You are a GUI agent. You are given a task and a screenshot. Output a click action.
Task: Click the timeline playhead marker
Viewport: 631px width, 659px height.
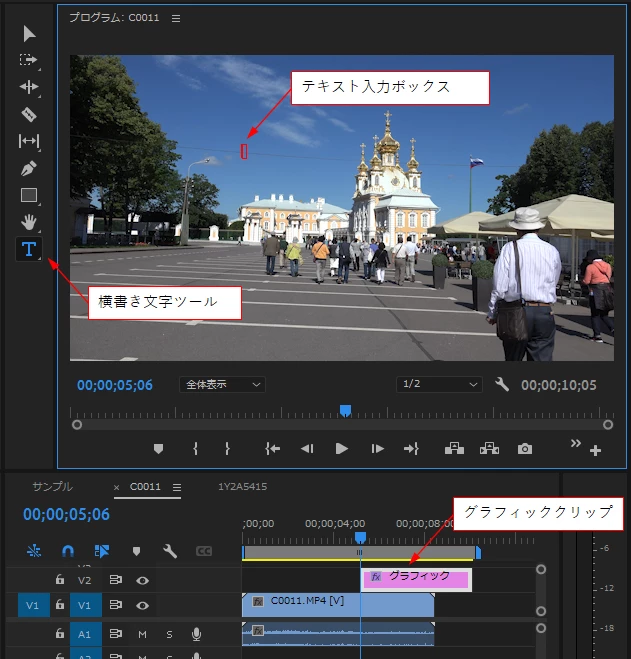coord(360,538)
